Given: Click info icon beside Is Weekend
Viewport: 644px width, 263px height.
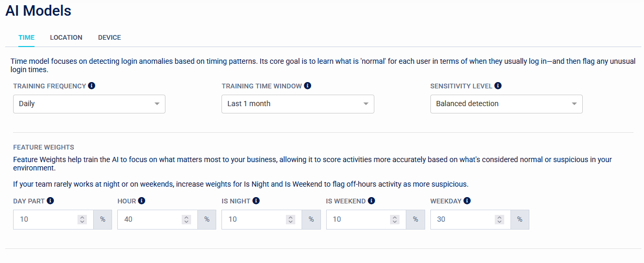Looking at the screenshot, I should (x=371, y=200).
